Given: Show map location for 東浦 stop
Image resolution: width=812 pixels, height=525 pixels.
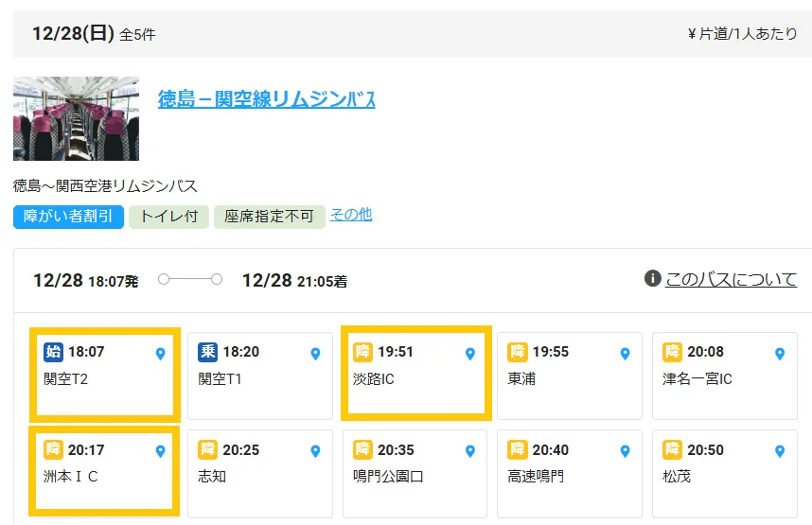Looking at the screenshot, I should point(625,354).
